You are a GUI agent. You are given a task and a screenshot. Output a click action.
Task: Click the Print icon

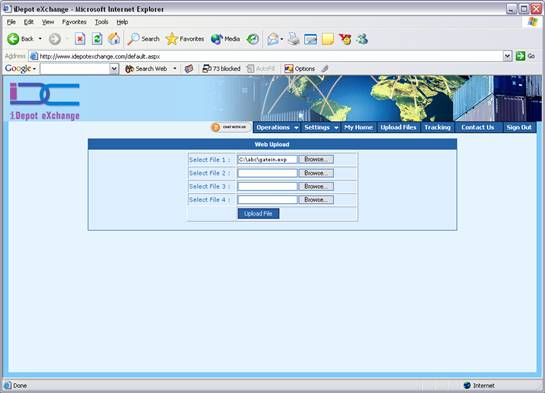click(x=294, y=39)
